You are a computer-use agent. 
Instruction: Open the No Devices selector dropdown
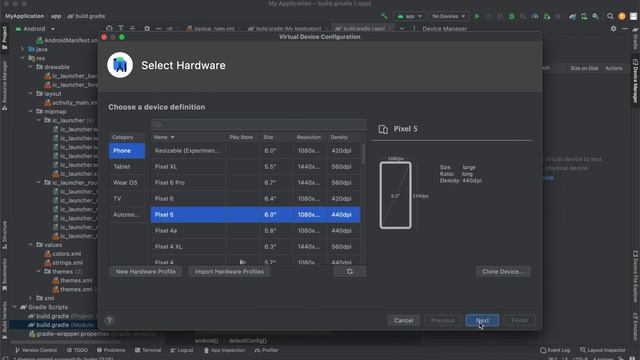click(x=448, y=16)
